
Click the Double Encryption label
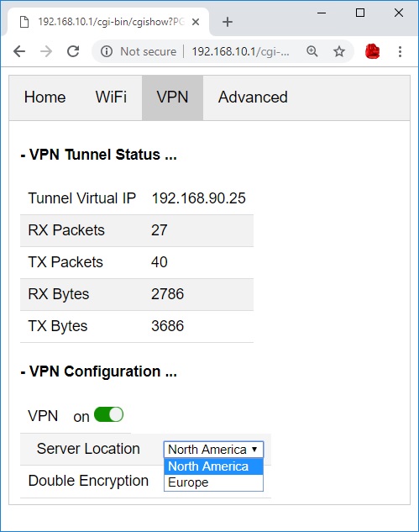pos(88,481)
